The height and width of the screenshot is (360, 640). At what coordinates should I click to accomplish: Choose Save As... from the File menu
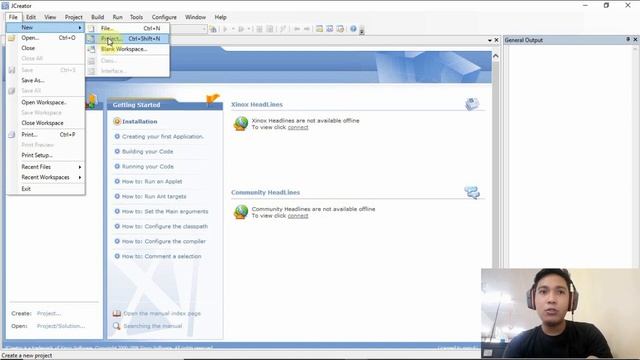click(x=46, y=80)
